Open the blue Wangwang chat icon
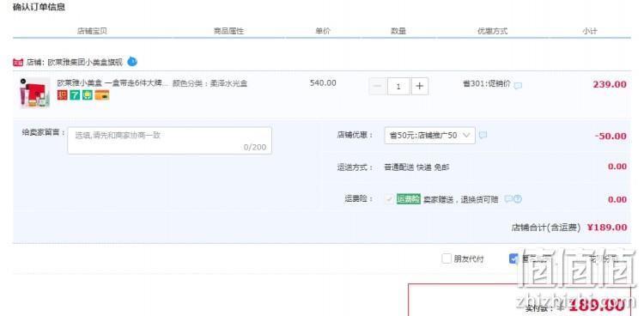Screen dimensions: 644x316 [x=132, y=62]
